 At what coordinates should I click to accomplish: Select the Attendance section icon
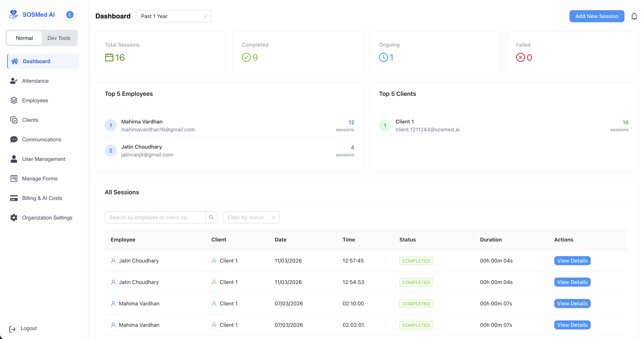pos(14,81)
